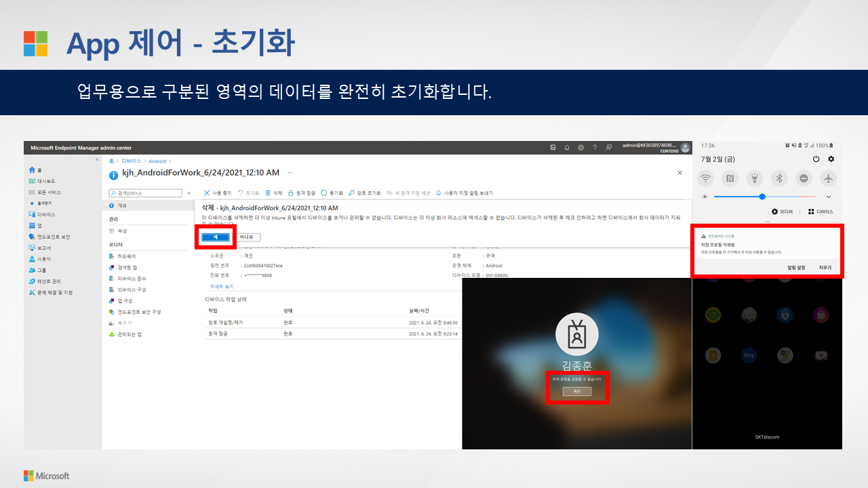Image resolution: width=868 pixels, height=488 pixels.
Task: Open 홈 in the admin center sidebar
Action: (35, 170)
